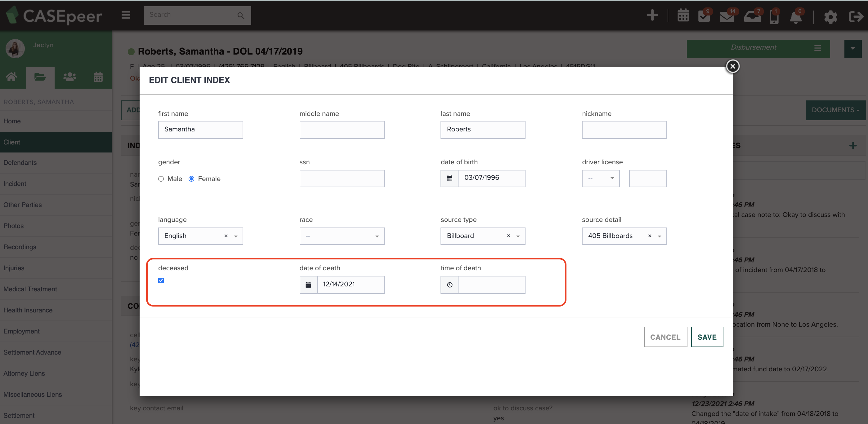Uncheck the deceased checkbox
Image resolution: width=868 pixels, height=424 pixels.
click(161, 280)
